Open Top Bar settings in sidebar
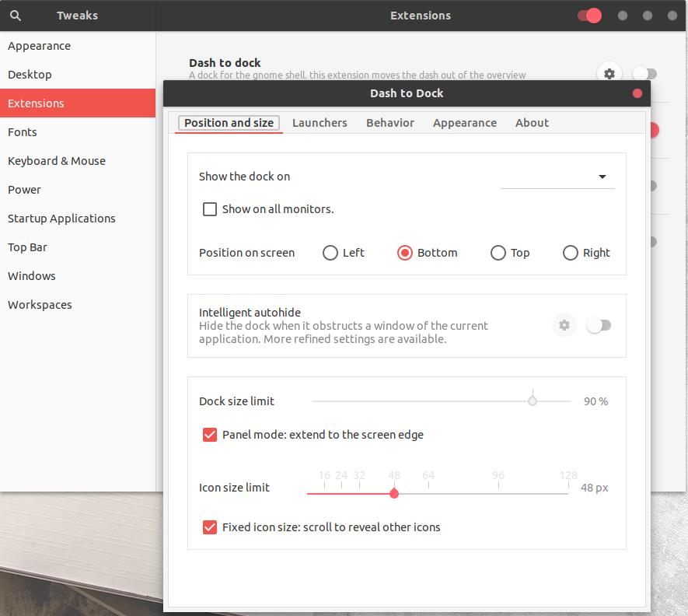 (x=78, y=247)
